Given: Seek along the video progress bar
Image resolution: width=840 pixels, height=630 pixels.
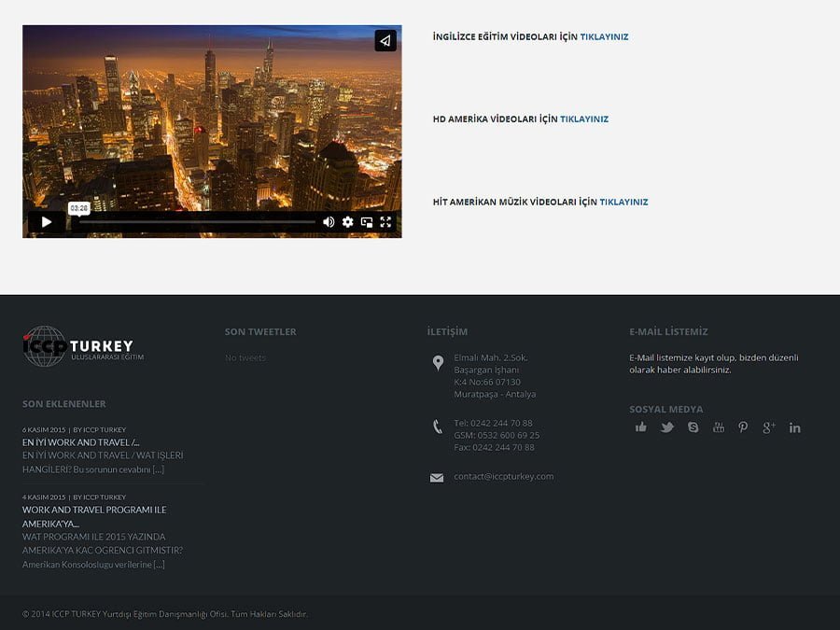Looking at the screenshot, I should click(x=196, y=222).
